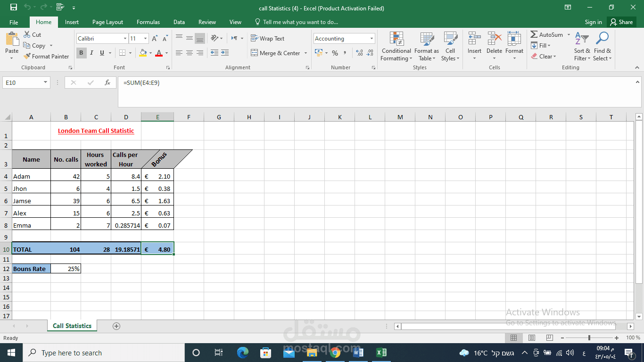Open the font size 11 dropdown

pyautogui.click(x=145, y=39)
